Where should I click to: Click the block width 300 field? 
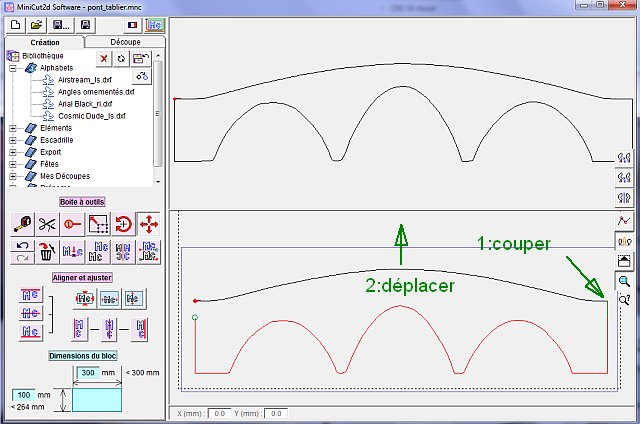[88, 373]
